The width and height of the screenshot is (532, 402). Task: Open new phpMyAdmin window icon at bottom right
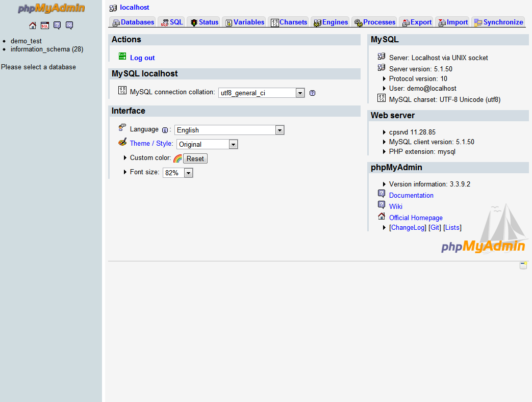click(x=523, y=265)
